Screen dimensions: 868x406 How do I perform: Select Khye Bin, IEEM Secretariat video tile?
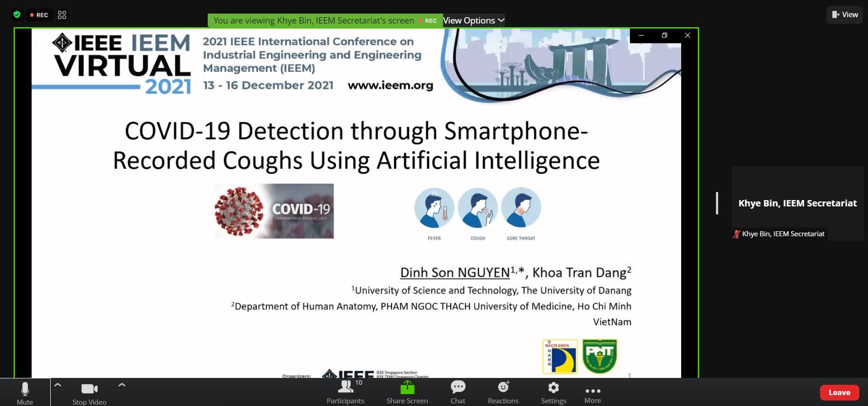(x=797, y=203)
